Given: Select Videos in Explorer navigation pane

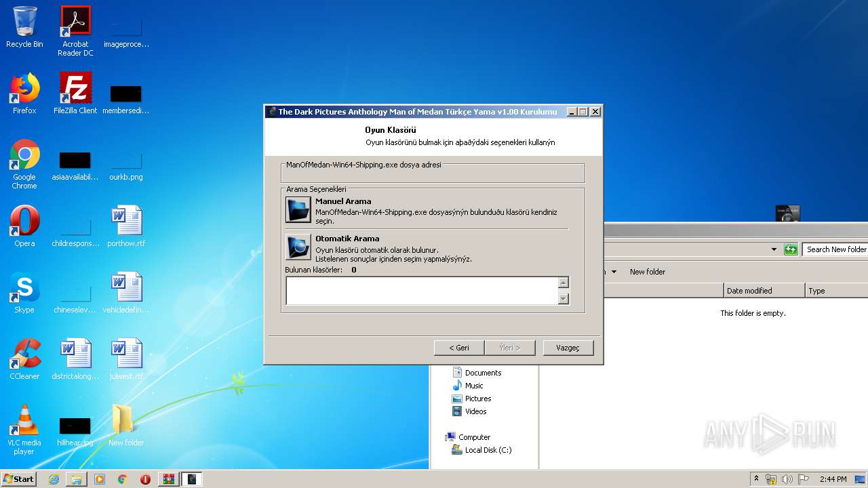Looking at the screenshot, I should [x=469, y=411].
